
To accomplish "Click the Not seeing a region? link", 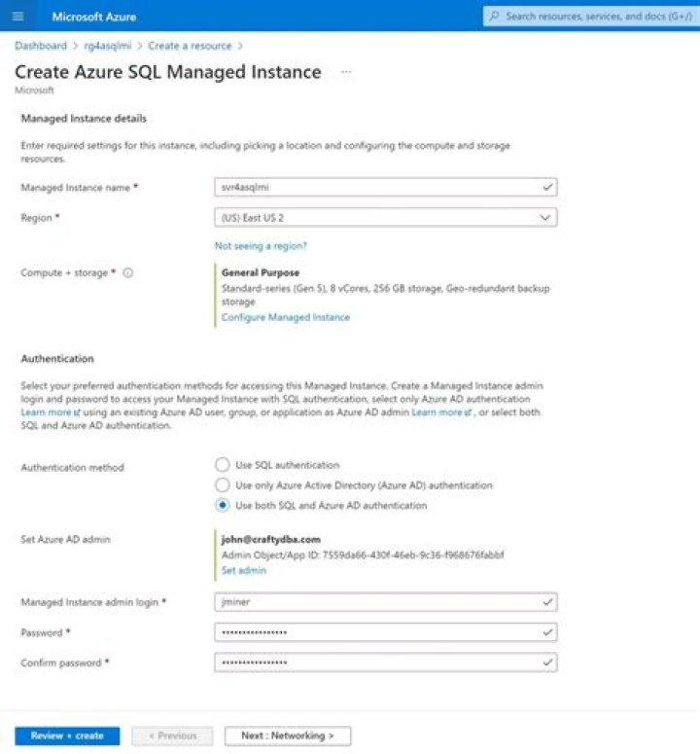I will point(261,246).
